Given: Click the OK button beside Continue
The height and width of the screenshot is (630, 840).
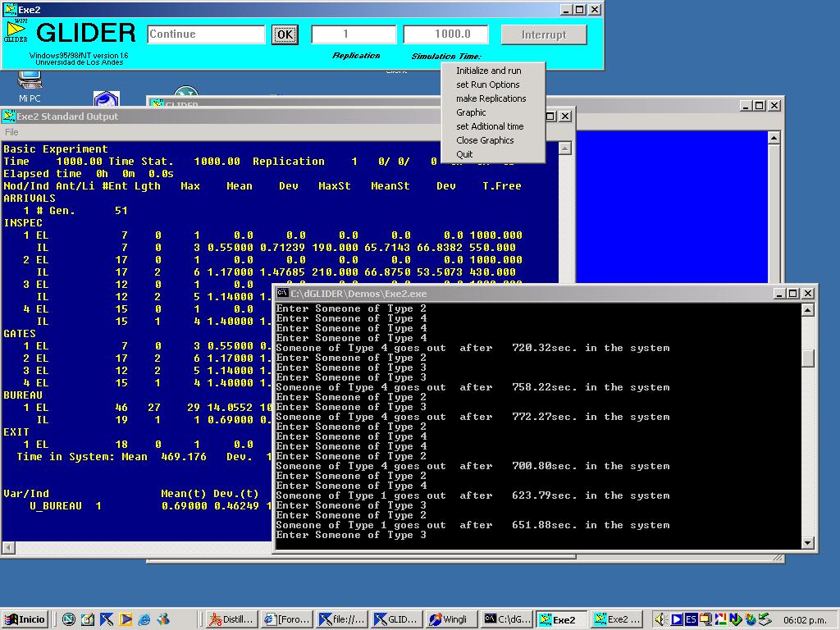Looking at the screenshot, I should point(285,34).
